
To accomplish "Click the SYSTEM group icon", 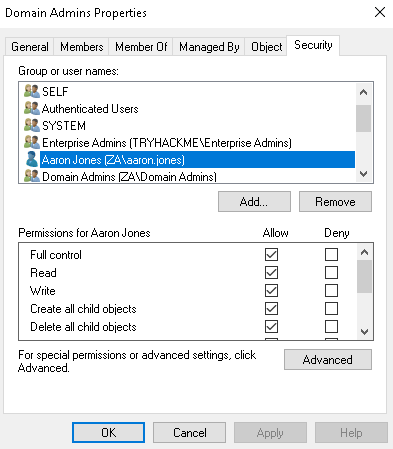I will click(32, 125).
